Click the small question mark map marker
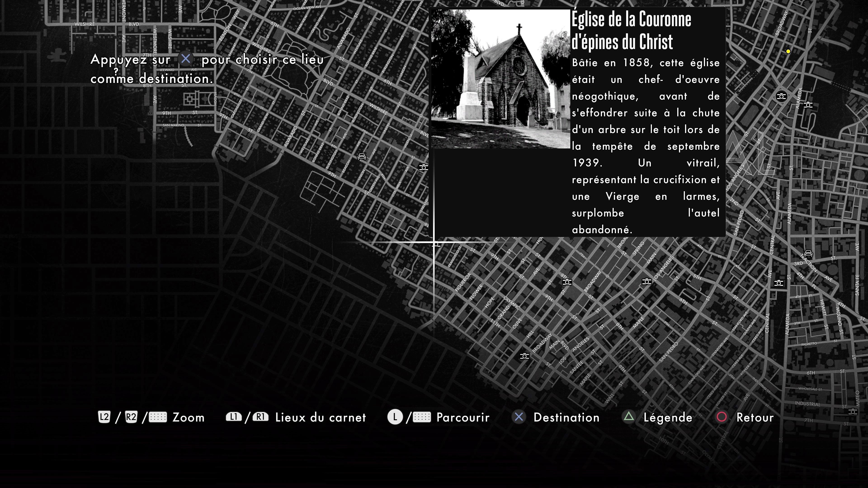The image size is (868, 488). (x=116, y=71)
